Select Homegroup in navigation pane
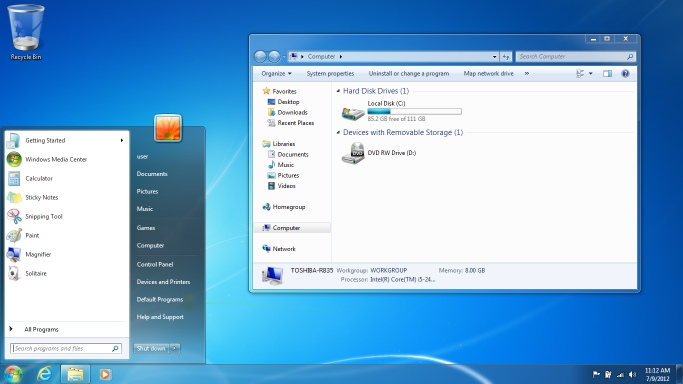The height and width of the screenshot is (384, 683). tap(284, 207)
